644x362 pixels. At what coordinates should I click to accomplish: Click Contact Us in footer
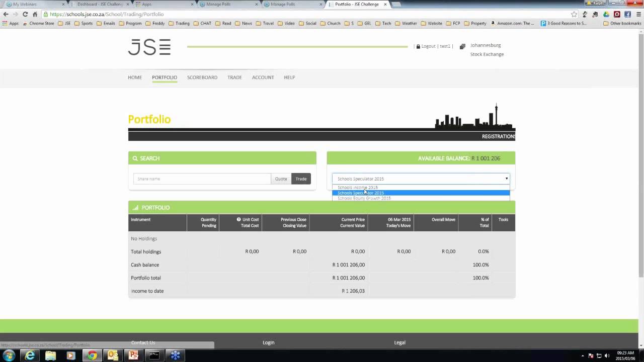(x=143, y=343)
